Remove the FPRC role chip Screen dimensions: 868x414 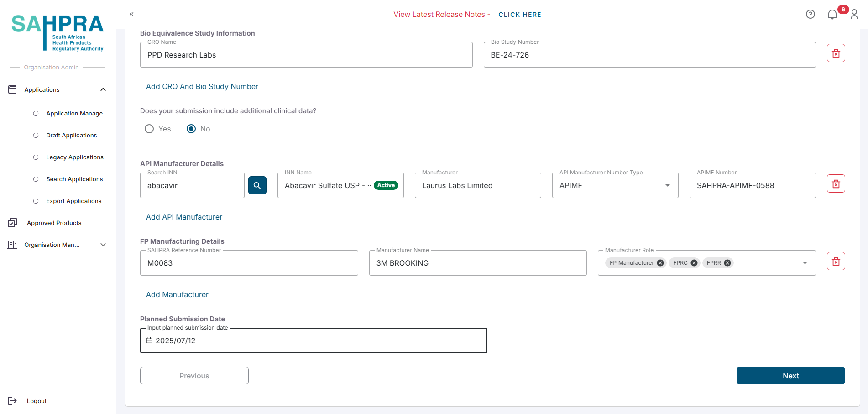point(694,263)
